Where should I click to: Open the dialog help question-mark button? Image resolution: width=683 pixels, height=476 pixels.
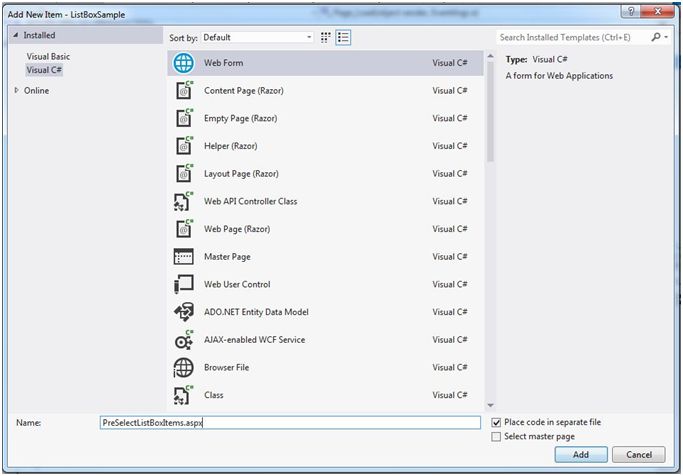pos(631,11)
